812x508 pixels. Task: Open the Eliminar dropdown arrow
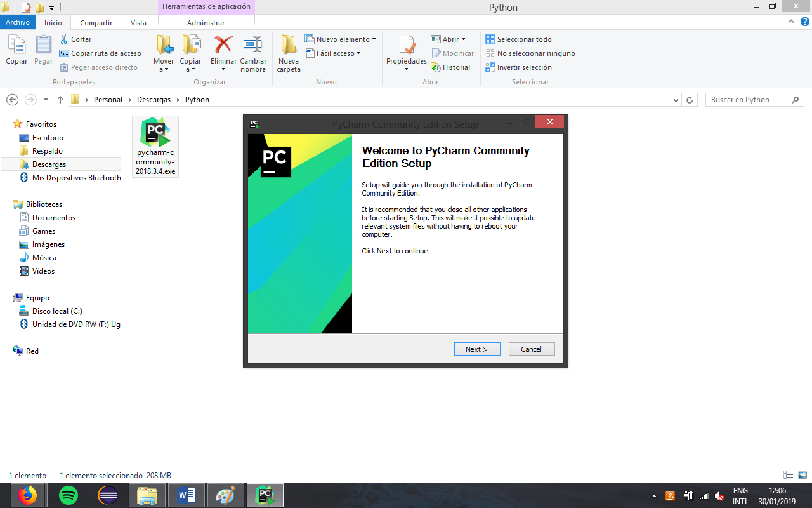223,69
